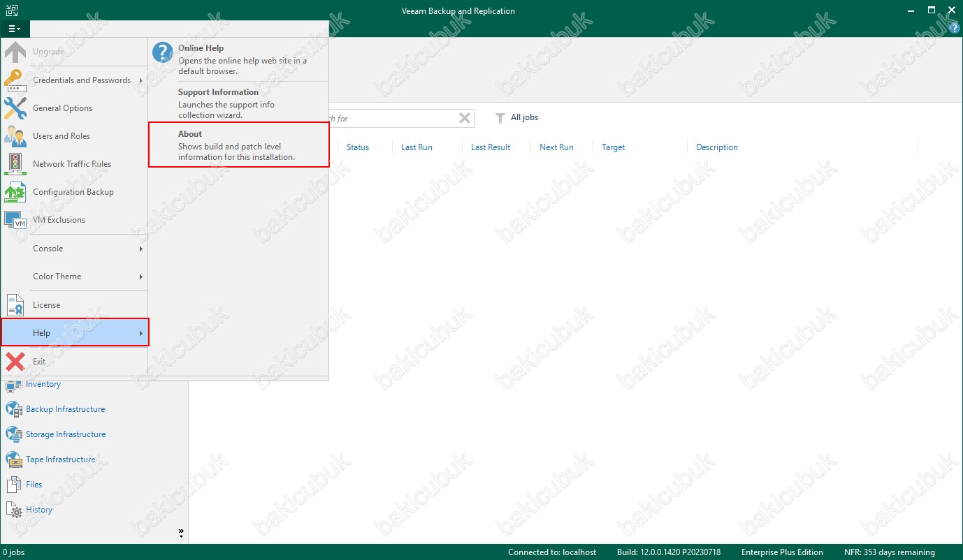Sort by the Next Run column
Image resolution: width=963 pixels, height=560 pixels.
click(x=556, y=147)
